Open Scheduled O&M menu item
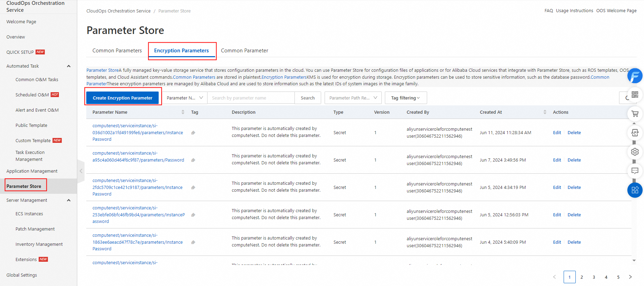Screen dimensions: 644x286 click(x=32, y=95)
